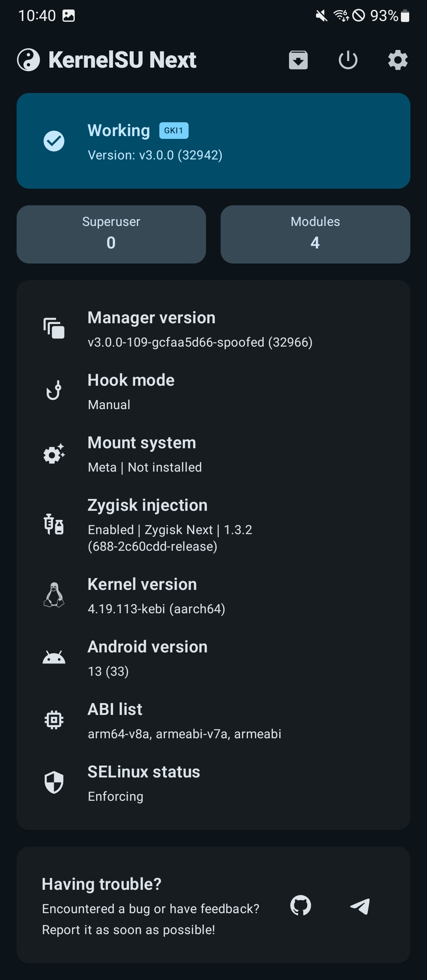Tap the Working status card
The height and width of the screenshot is (980, 427).
[213, 141]
